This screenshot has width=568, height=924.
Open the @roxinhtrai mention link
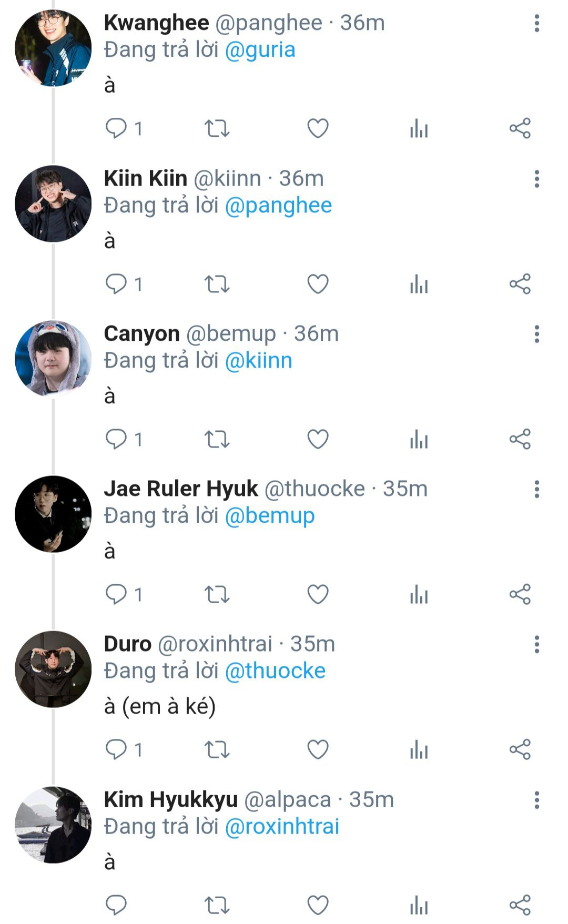click(x=282, y=827)
